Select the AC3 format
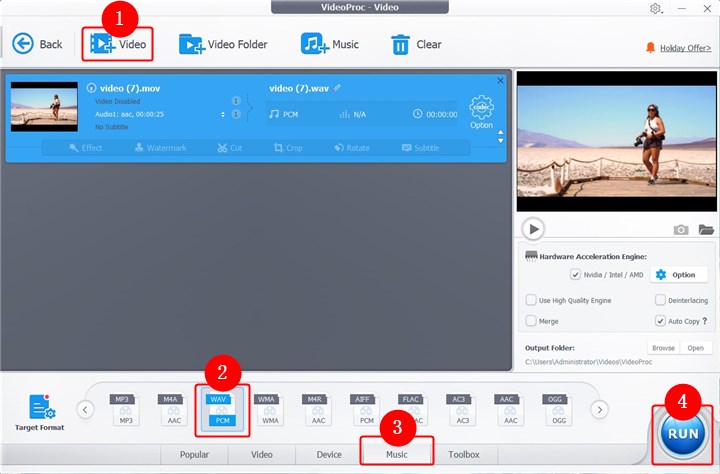Image resolution: width=720 pixels, height=474 pixels. 462,409
